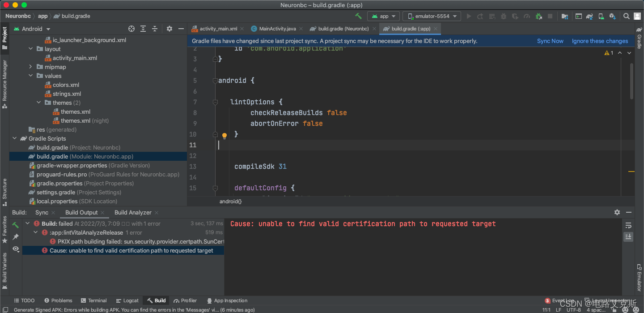Open Build panel gear settings

click(x=617, y=212)
